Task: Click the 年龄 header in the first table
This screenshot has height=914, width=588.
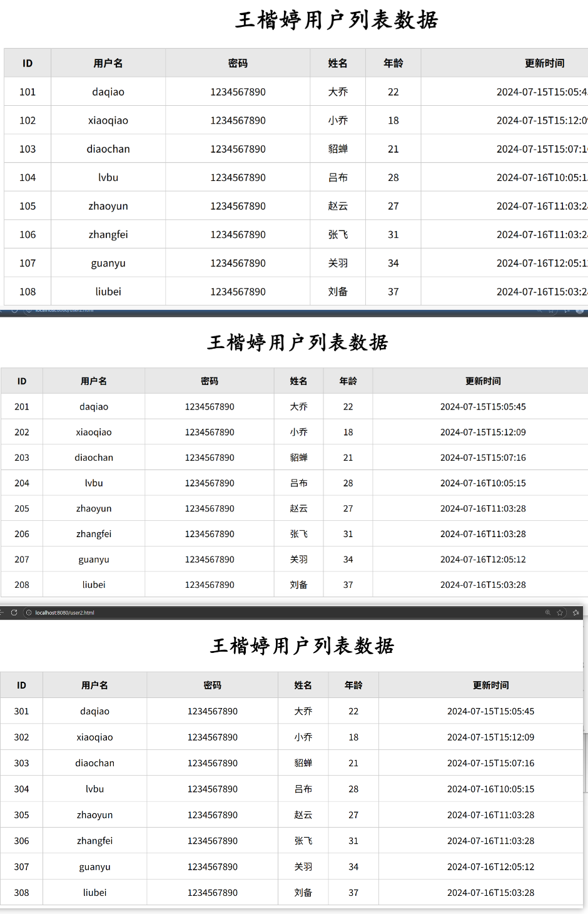Action: 393,63
